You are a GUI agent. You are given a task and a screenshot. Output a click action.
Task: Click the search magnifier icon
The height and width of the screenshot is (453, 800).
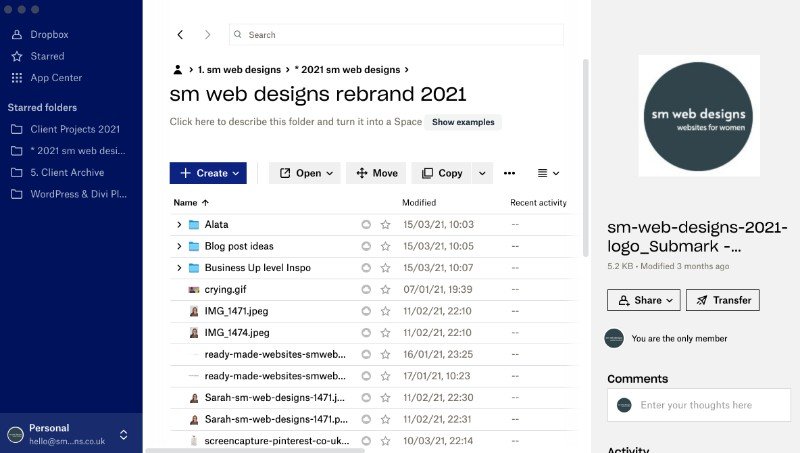[x=238, y=34]
